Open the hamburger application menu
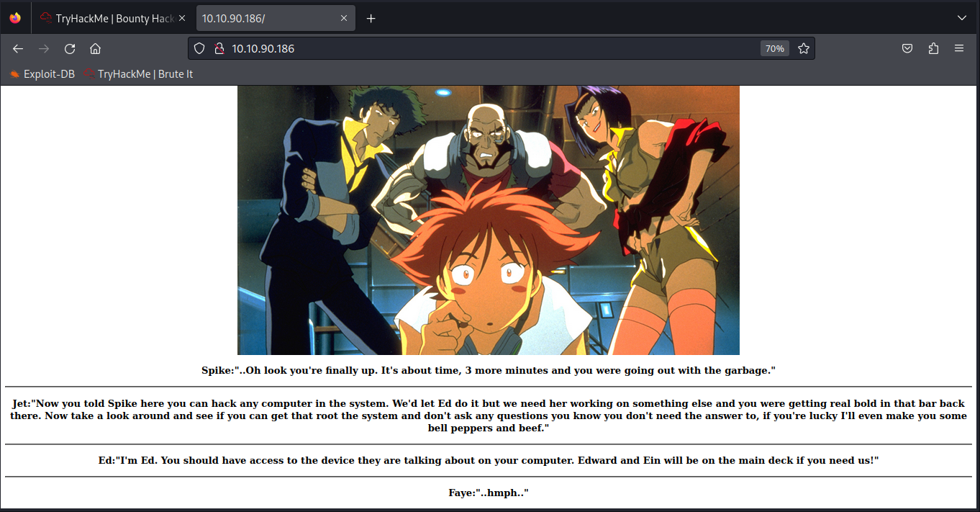 (x=959, y=48)
